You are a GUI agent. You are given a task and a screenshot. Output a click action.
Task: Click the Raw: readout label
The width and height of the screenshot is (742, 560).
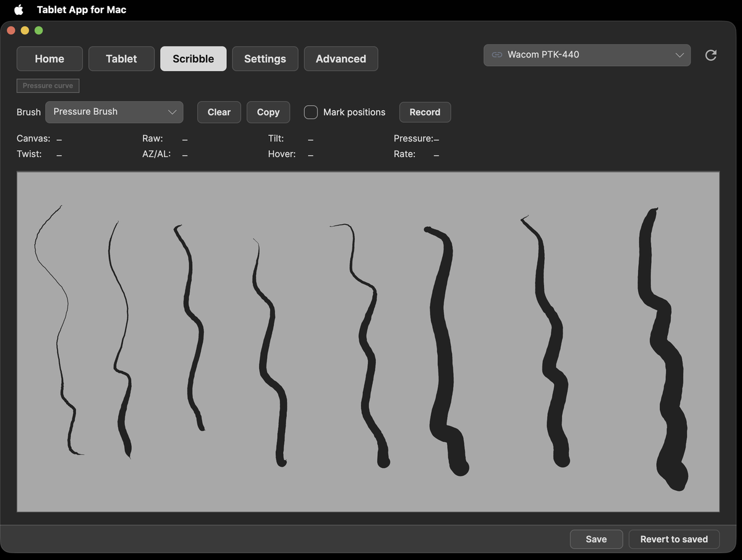click(x=153, y=138)
